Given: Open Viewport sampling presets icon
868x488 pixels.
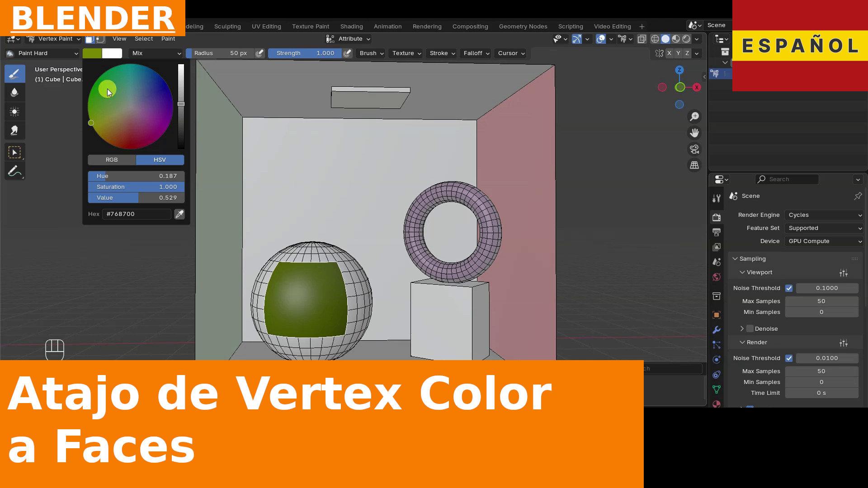Looking at the screenshot, I should tap(844, 272).
